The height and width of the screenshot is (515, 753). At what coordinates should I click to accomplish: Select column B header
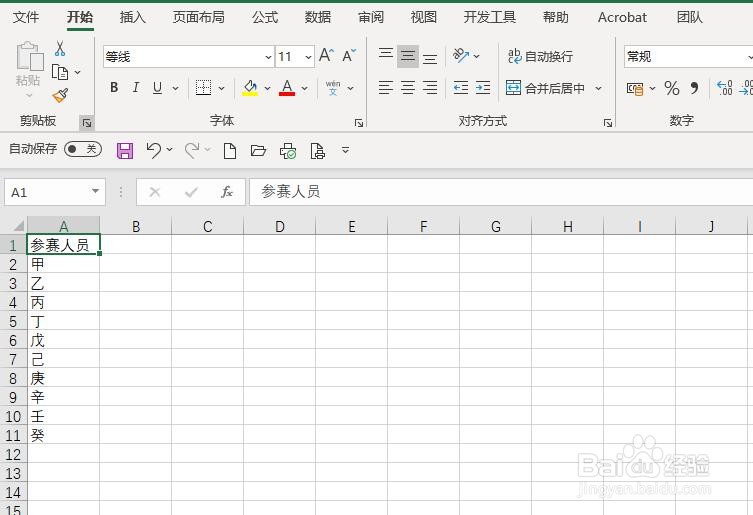tap(136, 226)
